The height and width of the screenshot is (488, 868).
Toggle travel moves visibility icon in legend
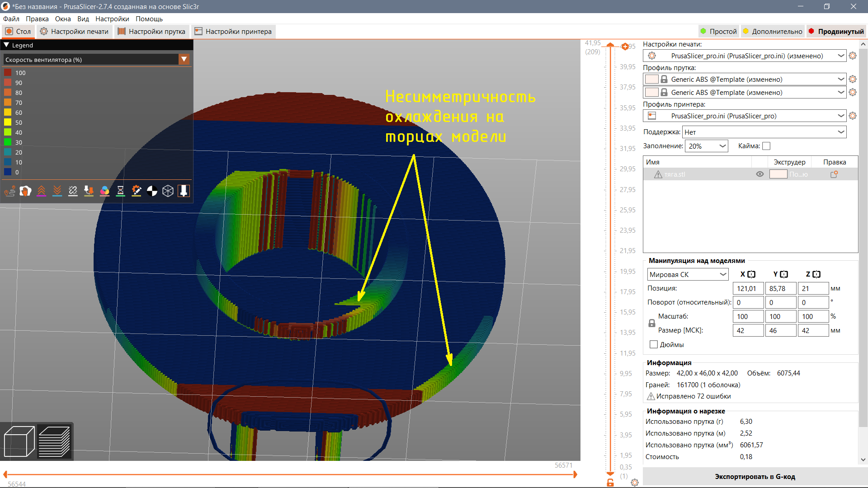click(x=10, y=191)
